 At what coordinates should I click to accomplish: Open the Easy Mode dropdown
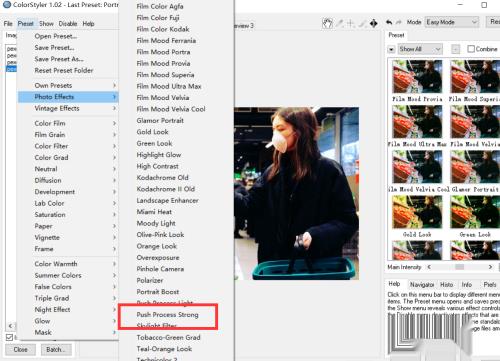click(x=452, y=22)
